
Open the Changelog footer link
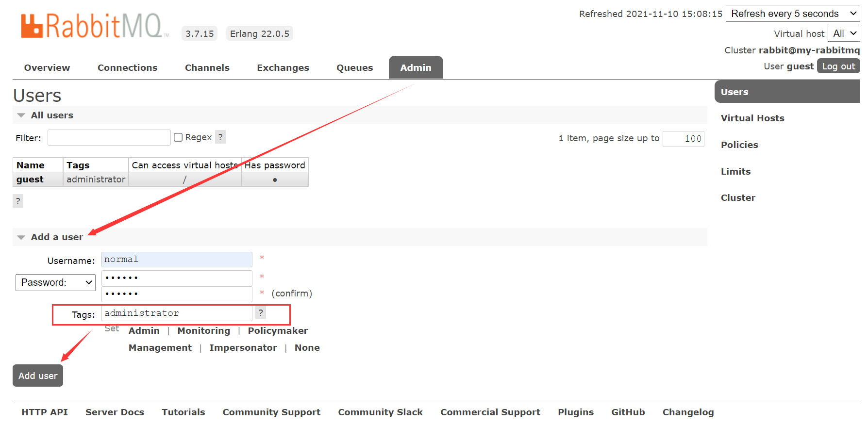(688, 412)
